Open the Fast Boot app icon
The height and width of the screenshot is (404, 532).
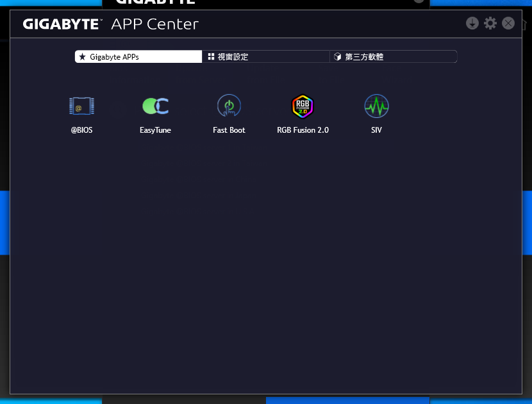click(229, 106)
